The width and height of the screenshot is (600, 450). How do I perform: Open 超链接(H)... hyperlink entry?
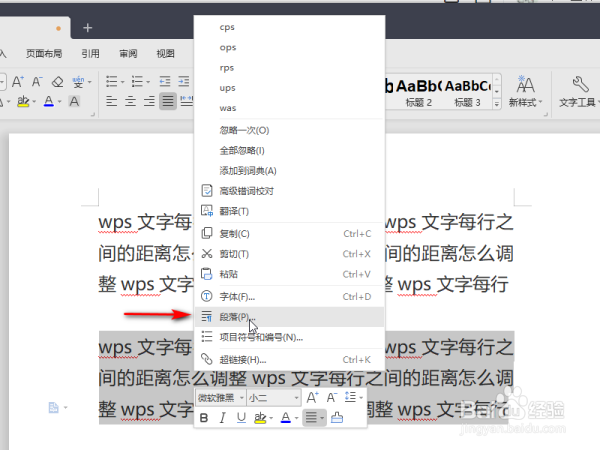pyautogui.click(x=289, y=360)
